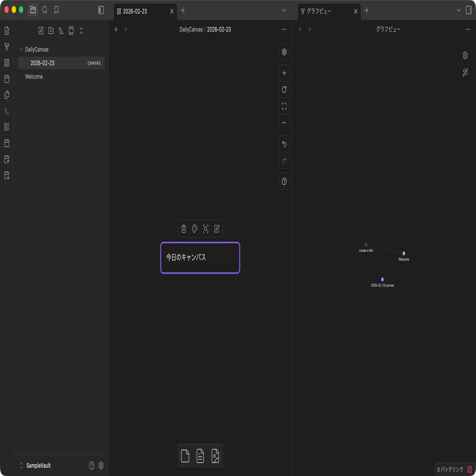The image size is (476, 476).
Task: Change sort order in file explorer
Action: (x=61, y=31)
